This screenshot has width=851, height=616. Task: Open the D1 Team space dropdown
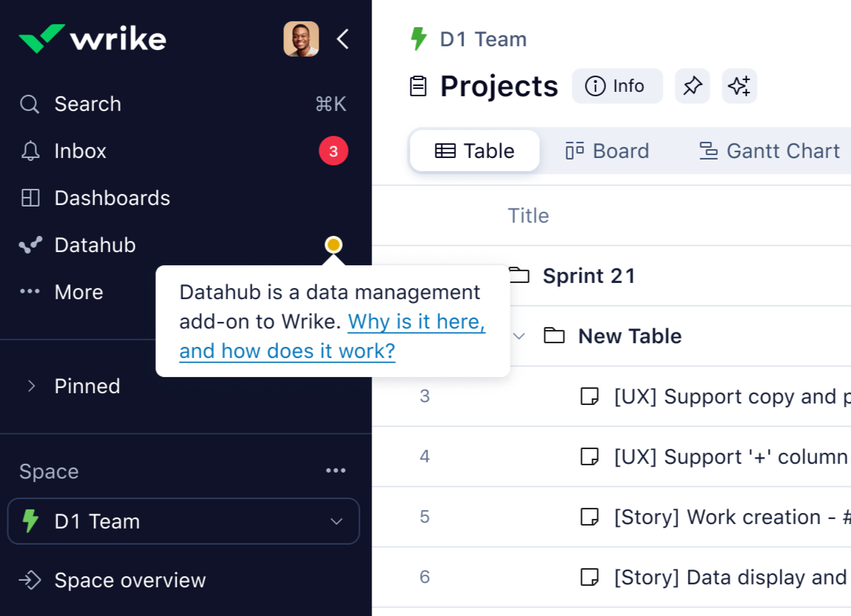183,521
